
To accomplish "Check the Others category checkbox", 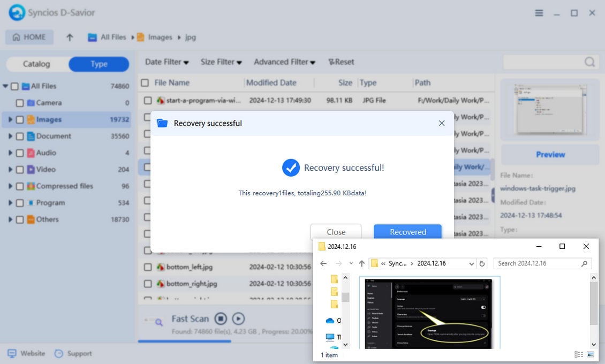I will pyautogui.click(x=20, y=220).
